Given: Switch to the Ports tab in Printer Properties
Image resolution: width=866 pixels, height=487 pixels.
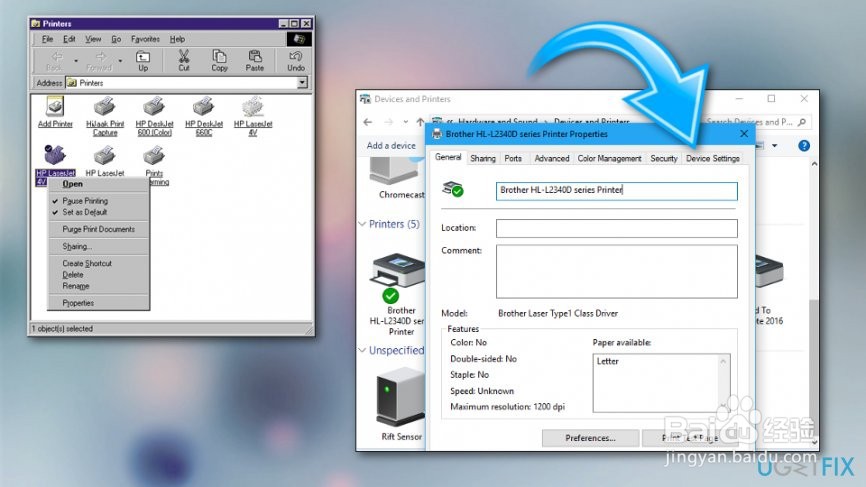Looking at the screenshot, I should tap(513, 158).
